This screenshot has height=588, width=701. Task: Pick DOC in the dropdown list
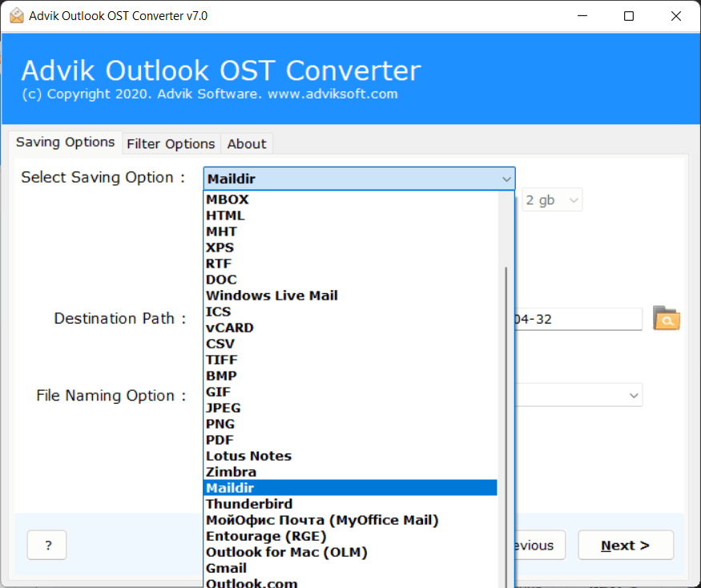(x=350, y=280)
